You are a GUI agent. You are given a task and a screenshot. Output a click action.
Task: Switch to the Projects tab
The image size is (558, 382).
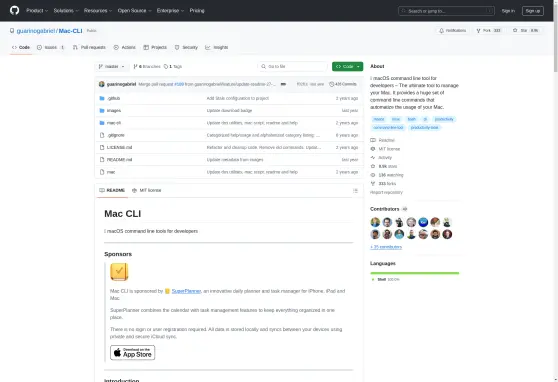tap(155, 47)
